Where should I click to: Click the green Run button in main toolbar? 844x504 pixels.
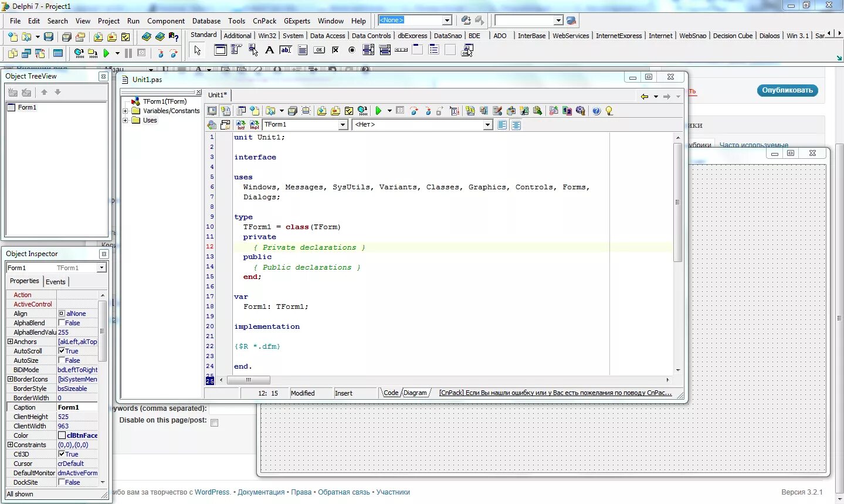pyautogui.click(x=106, y=53)
